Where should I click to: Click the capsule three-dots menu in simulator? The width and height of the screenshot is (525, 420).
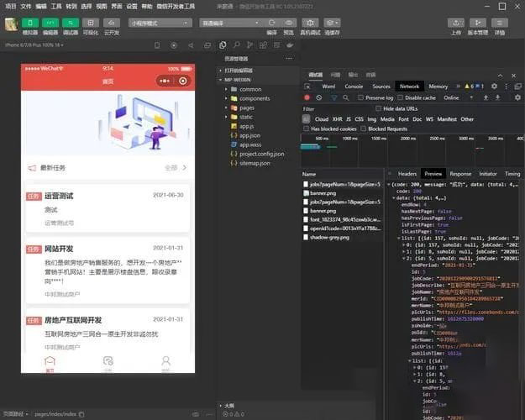(167, 81)
